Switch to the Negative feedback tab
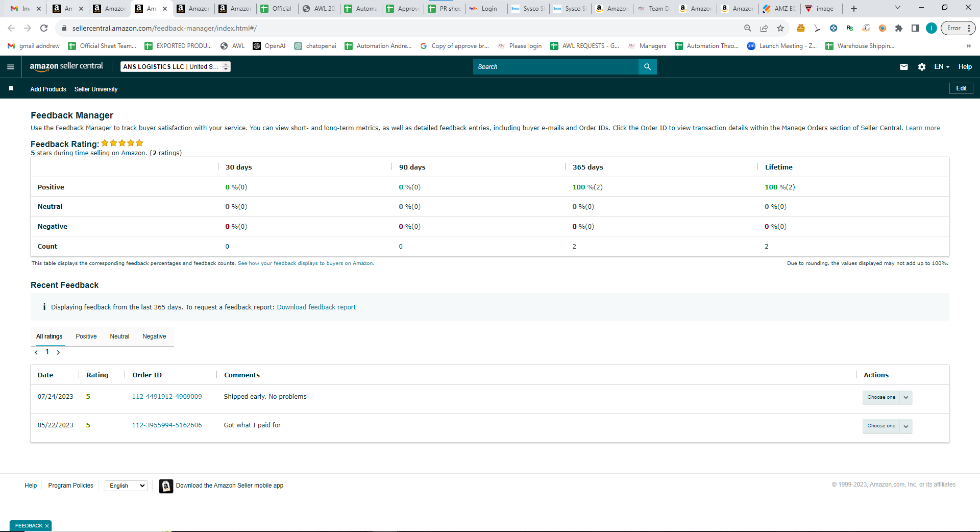 154,336
